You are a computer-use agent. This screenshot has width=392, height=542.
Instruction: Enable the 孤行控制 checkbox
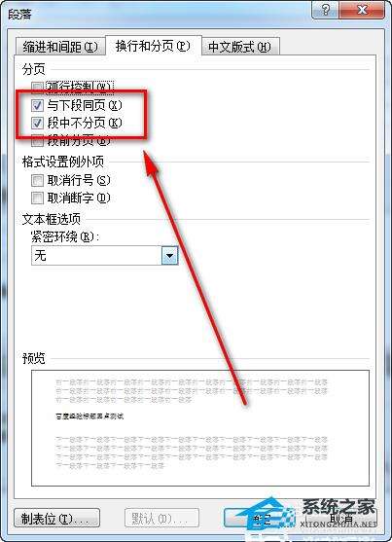coord(37,88)
